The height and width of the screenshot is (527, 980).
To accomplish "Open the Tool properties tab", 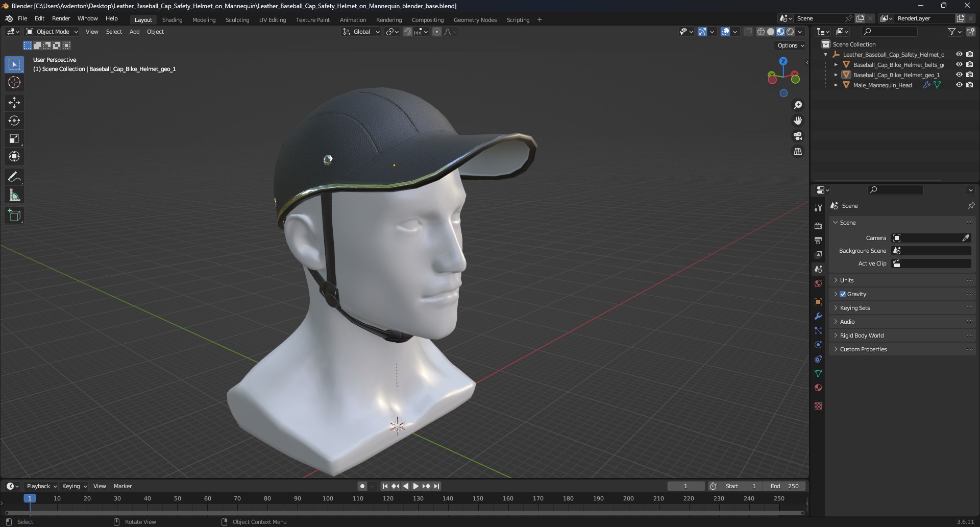I will (x=818, y=208).
